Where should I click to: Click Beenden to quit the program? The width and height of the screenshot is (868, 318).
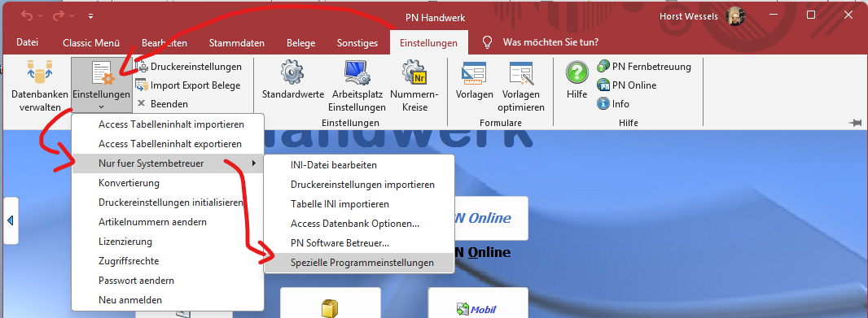coord(163,104)
